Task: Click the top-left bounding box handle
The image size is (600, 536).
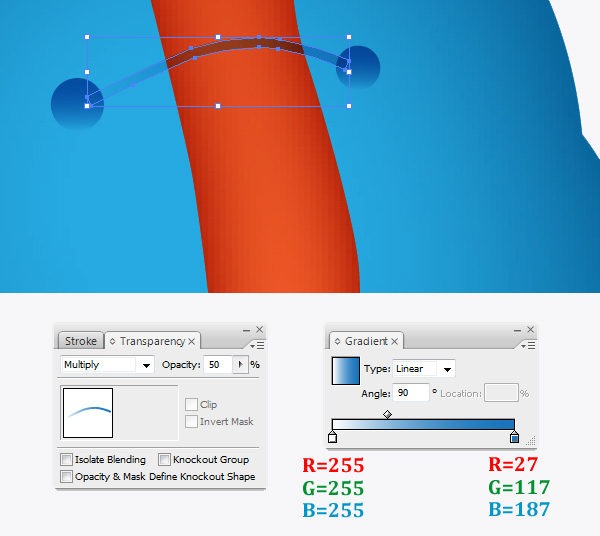Action: 87,37
